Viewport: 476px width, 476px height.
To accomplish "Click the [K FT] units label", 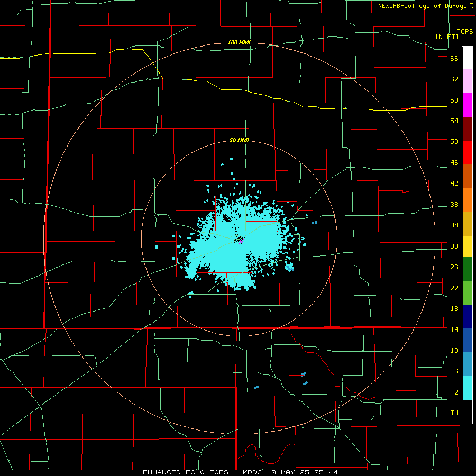I will point(447,36).
